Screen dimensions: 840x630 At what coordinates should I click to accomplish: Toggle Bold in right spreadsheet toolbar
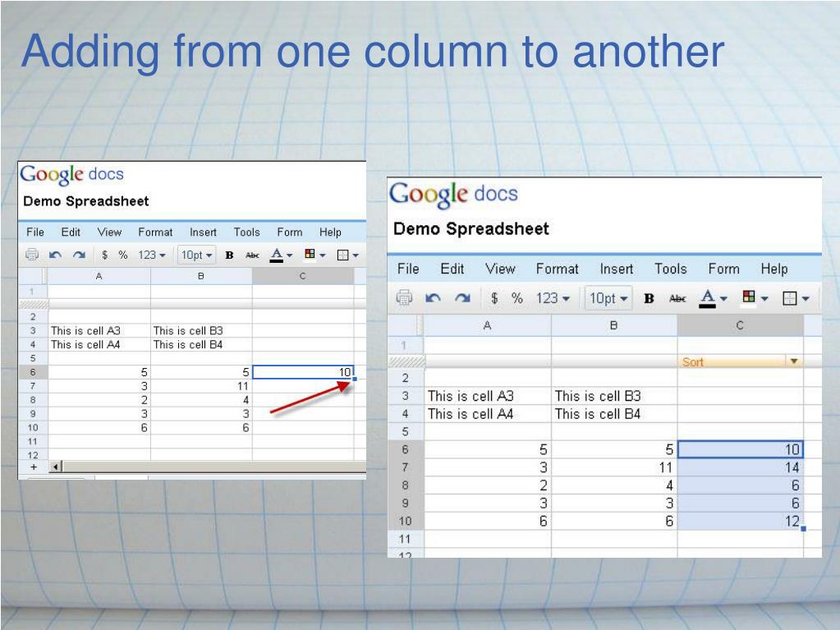coord(649,298)
